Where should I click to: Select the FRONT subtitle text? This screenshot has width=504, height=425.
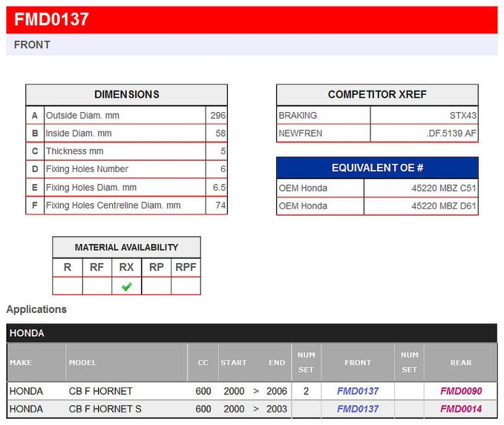(32, 44)
